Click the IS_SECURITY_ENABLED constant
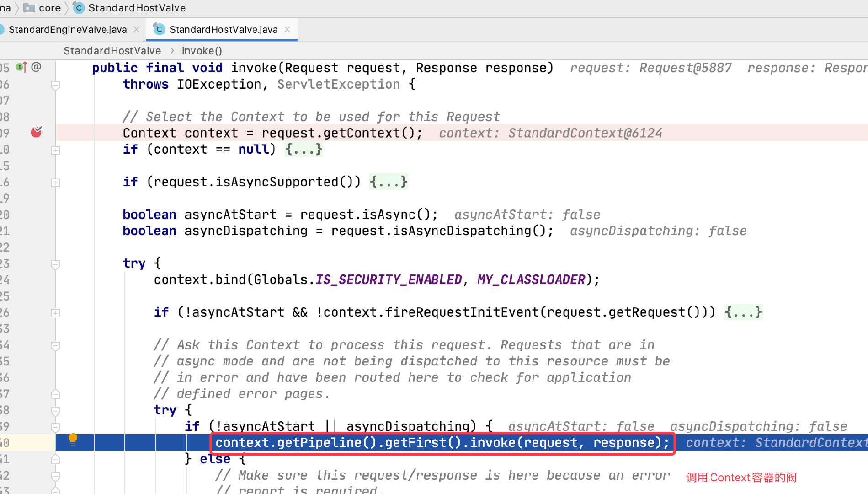868x494 pixels. pyautogui.click(x=389, y=279)
